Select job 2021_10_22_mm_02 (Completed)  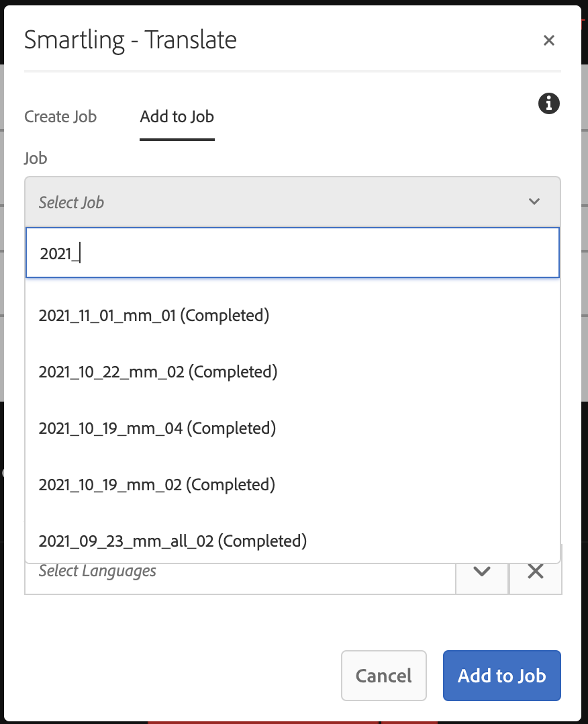[158, 371]
